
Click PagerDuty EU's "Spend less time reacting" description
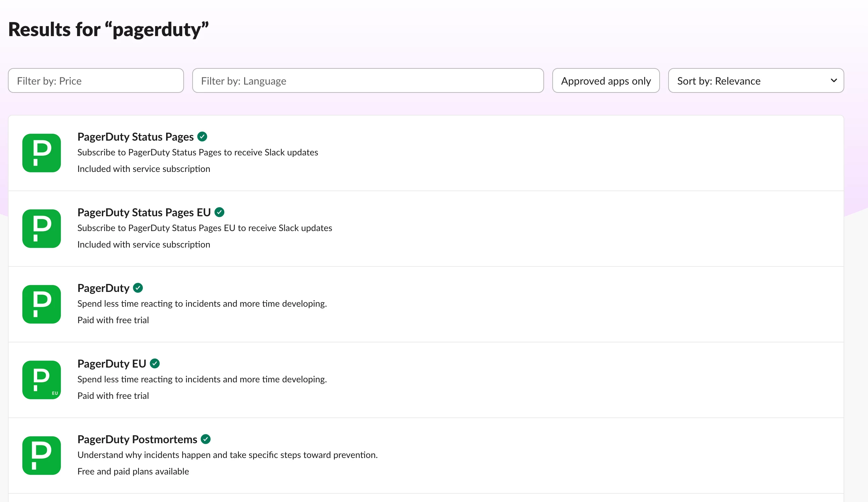(202, 379)
